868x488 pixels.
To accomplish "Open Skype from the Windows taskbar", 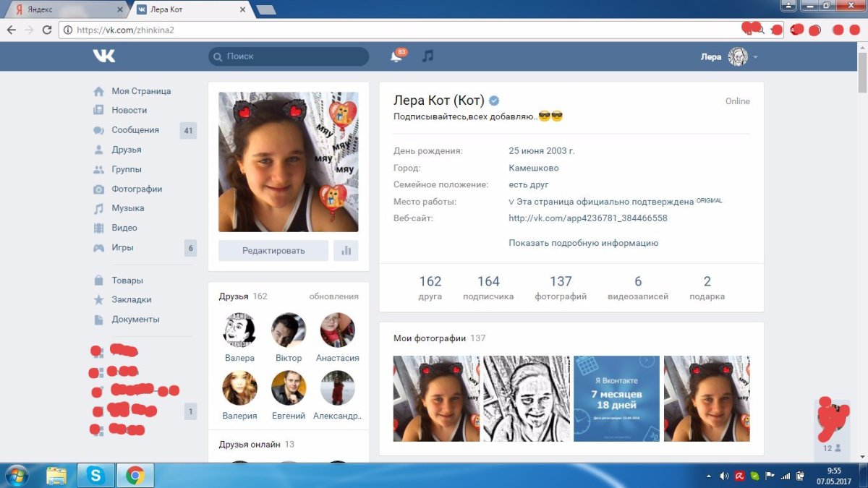I will pyautogui.click(x=95, y=475).
